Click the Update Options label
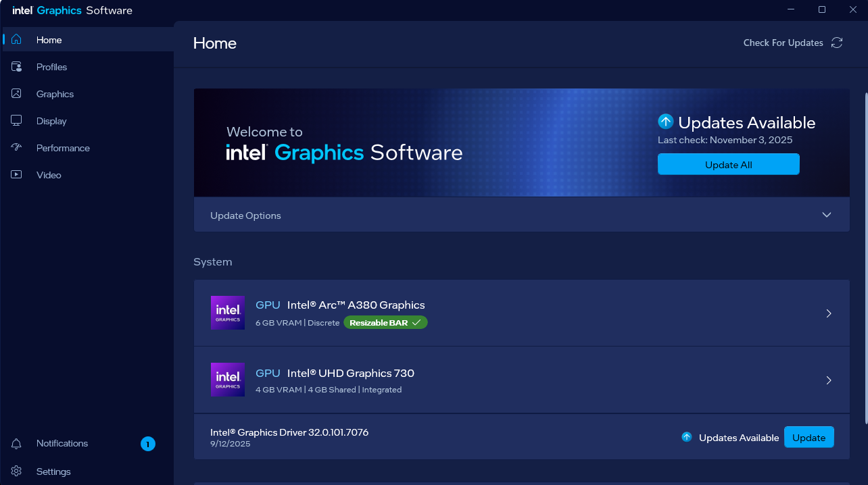 point(245,215)
